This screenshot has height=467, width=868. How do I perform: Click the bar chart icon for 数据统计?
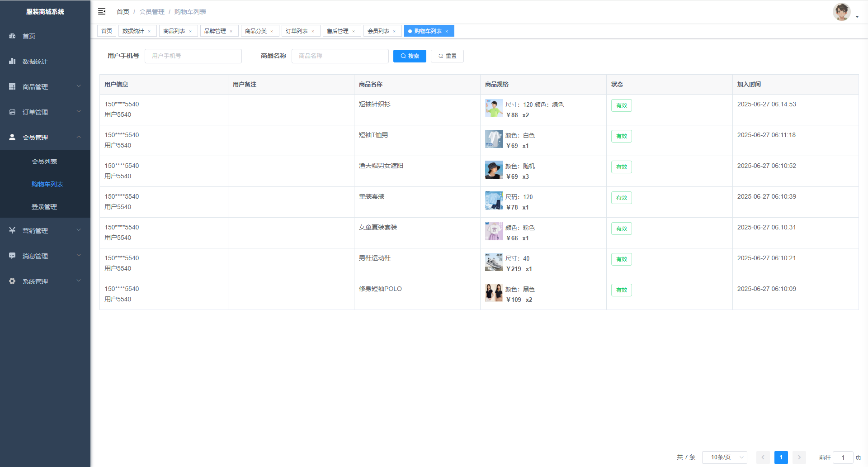[x=12, y=61]
